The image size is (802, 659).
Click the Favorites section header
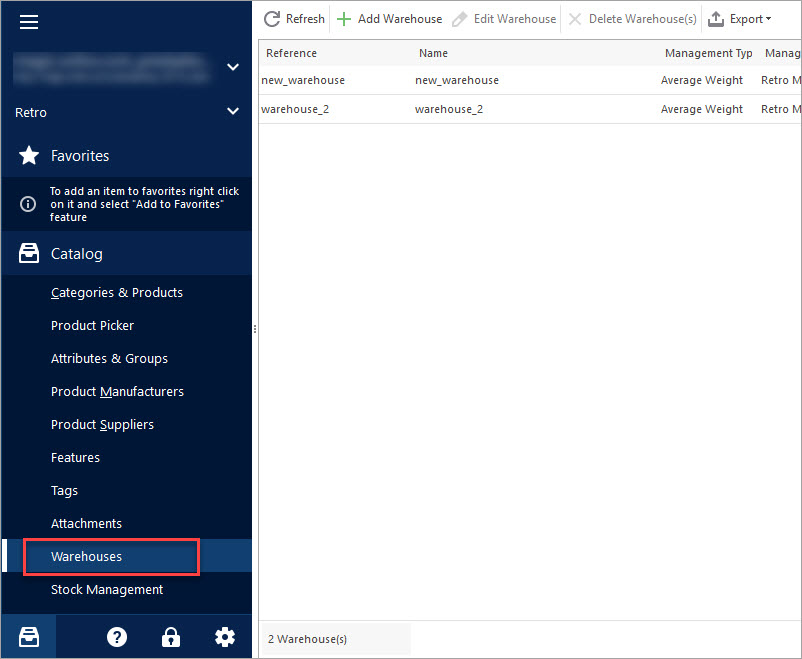[x=126, y=156]
